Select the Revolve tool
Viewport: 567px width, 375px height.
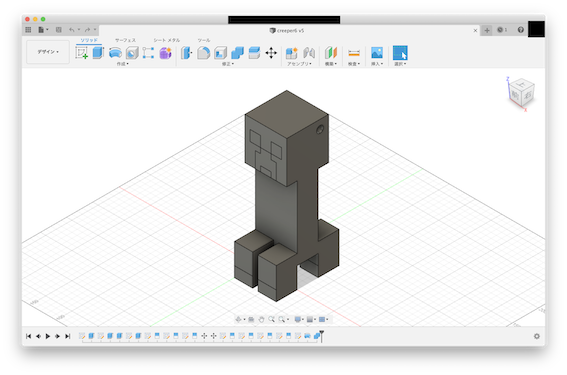(x=115, y=53)
